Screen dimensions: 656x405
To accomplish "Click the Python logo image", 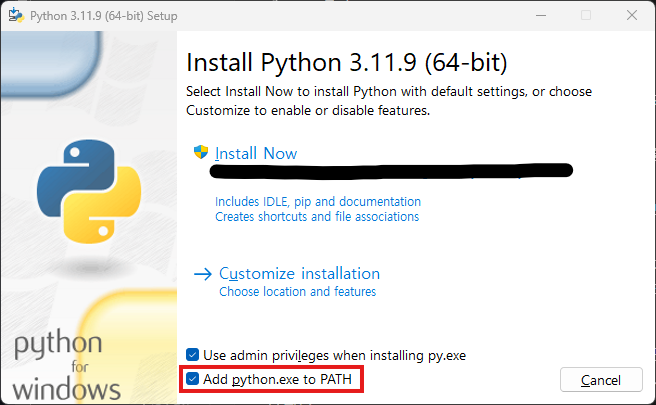I will (89, 192).
